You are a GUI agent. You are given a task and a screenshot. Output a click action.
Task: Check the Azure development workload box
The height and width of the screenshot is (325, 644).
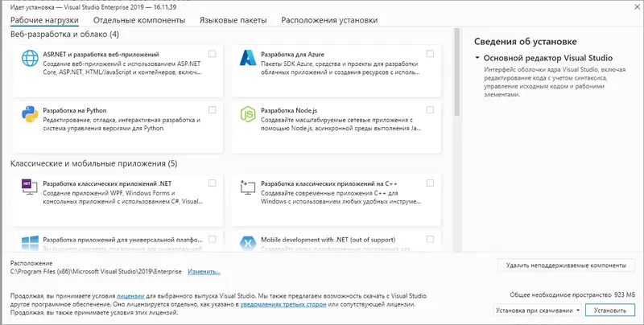tap(430, 54)
